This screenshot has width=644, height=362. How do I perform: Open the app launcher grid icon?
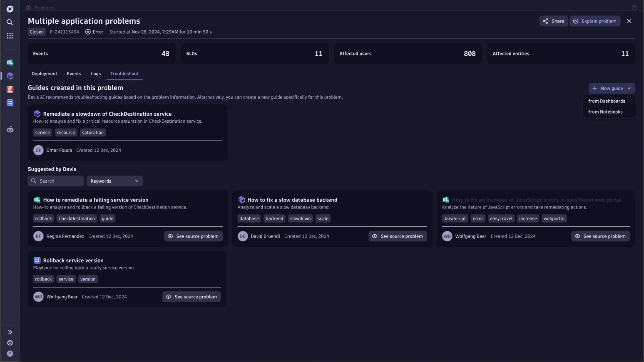[10, 36]
